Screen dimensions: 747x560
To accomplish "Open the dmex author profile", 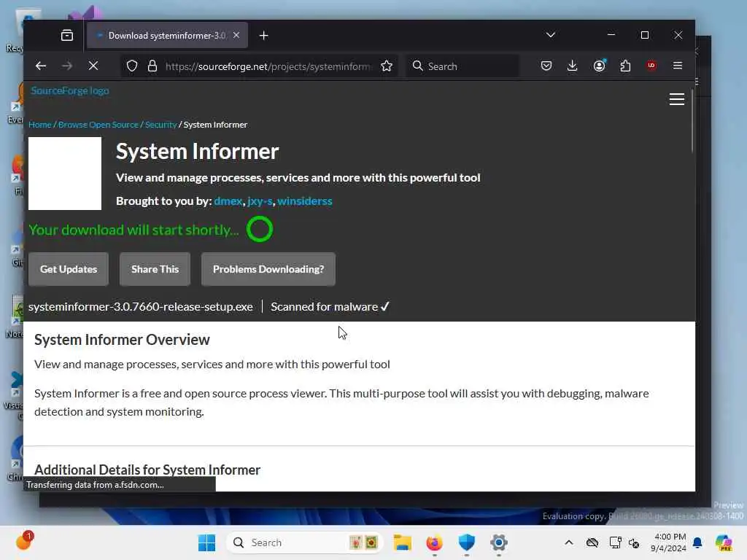I will pos(228,201).
